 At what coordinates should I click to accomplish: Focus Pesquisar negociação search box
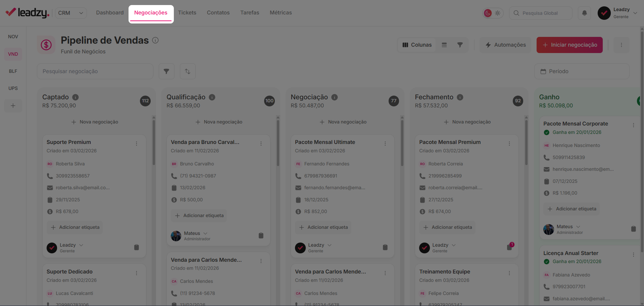pyautogui.click(x=95, y=71)
